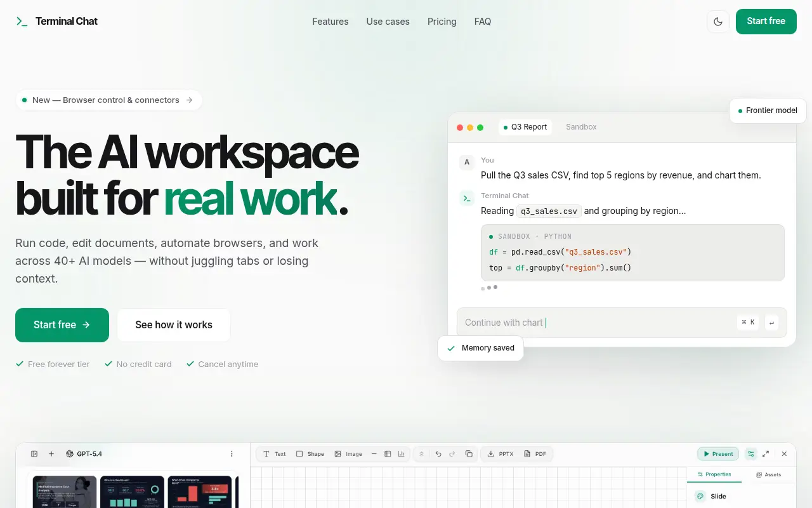Click the redo arrow icon
The image size is (812, 508).
[452, 454]
